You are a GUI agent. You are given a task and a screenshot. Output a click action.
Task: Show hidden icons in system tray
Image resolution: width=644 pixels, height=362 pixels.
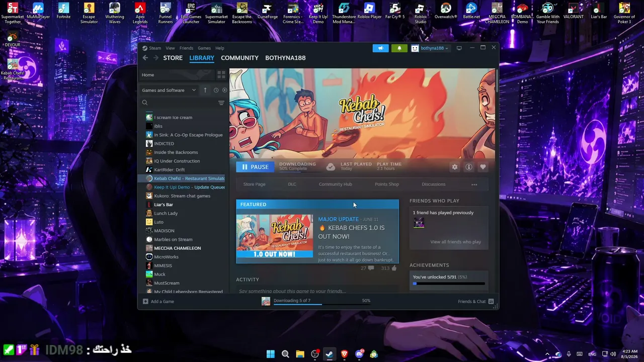547,354
